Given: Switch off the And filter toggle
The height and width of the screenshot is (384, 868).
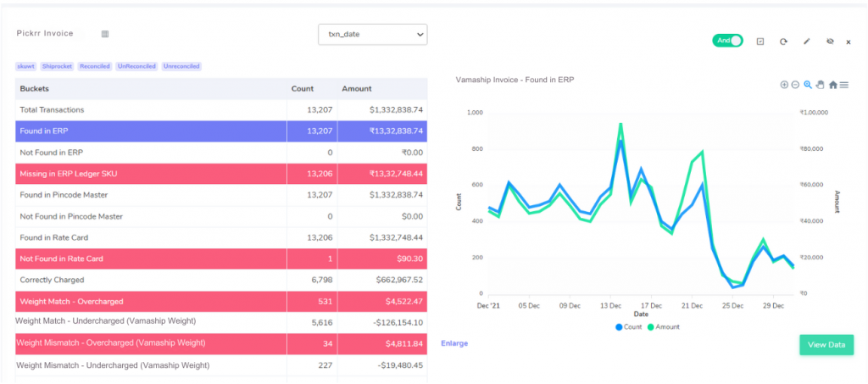Looking at the screenshot, I should 727,41.
